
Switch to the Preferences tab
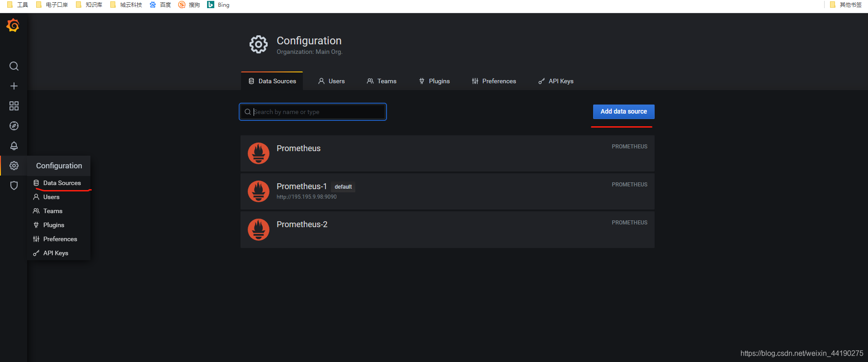[x=494, y=81]
